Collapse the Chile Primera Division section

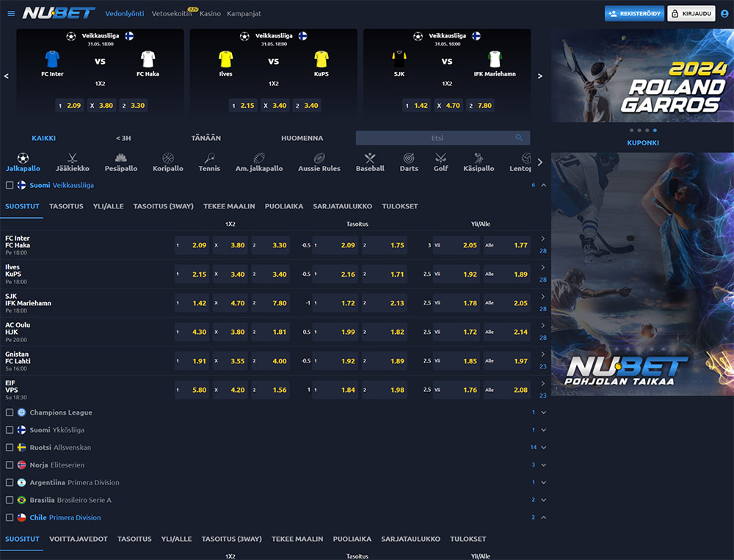(x=543, y=517)
